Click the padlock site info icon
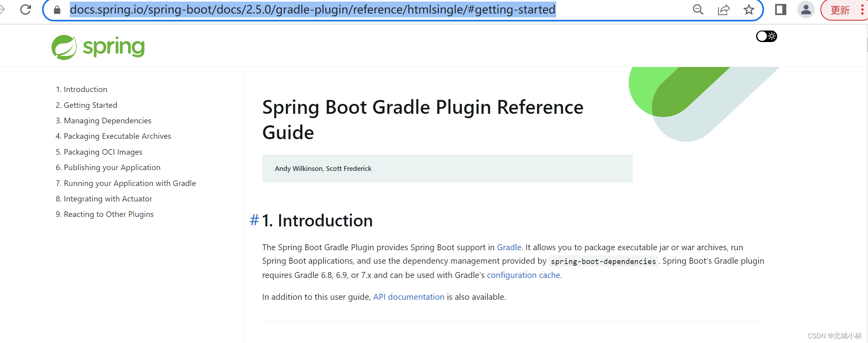The image size is (868, 343). (57, 10)
